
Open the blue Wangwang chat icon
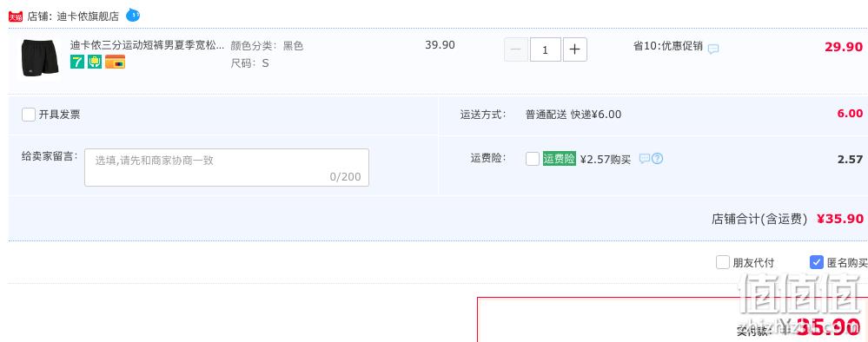click(x=133, y=15)
